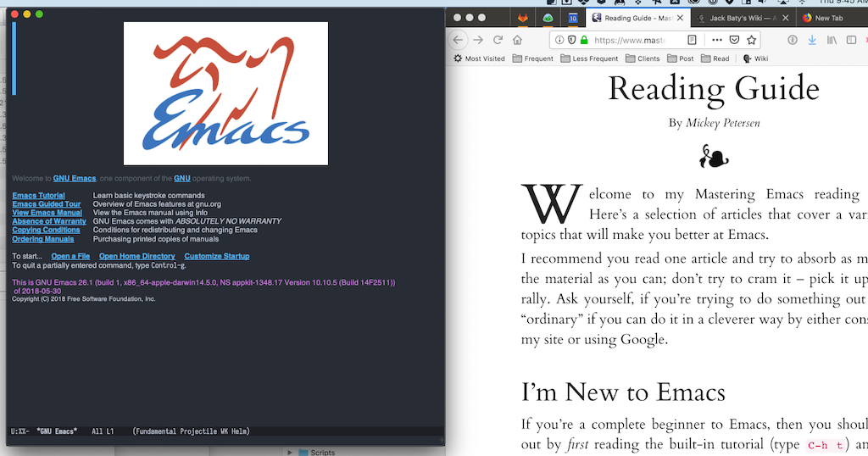Viewport: 868px width, 456px height.
Task: Switch to the New Tab tab
Action: click(x=829, y=18)
